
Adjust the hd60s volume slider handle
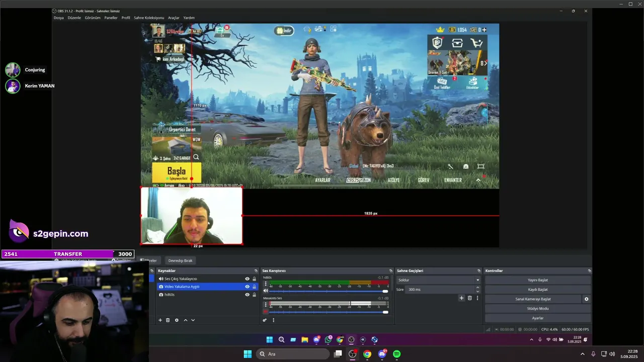point(385,291)
